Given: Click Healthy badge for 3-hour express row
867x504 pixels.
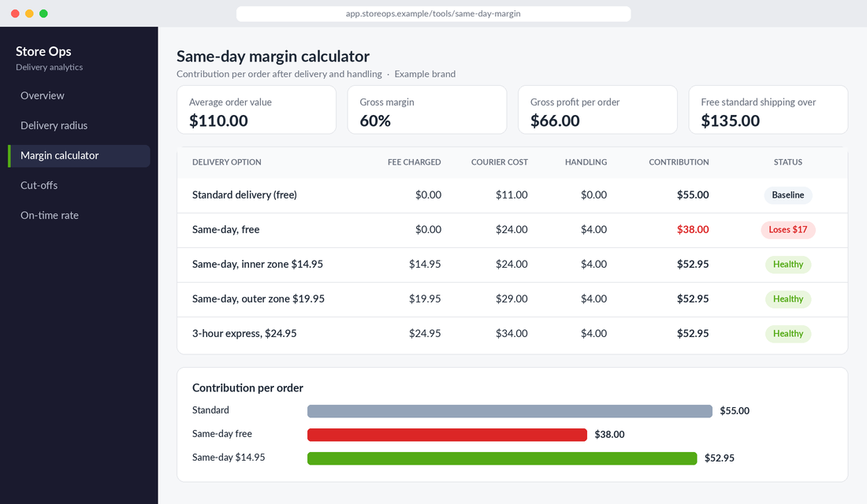Looking at the screenshot, I should pyautogui.click(x=788, y=335).
